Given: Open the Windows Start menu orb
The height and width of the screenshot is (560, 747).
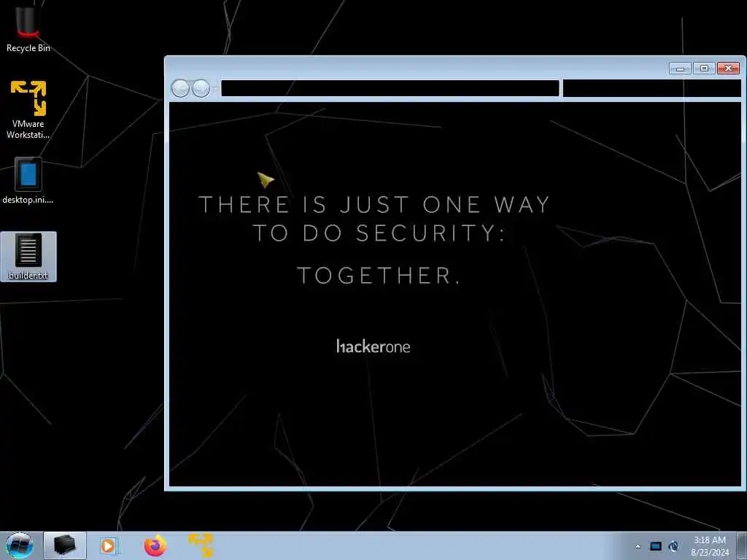Looking at the screenshot, I should point(19,545).
